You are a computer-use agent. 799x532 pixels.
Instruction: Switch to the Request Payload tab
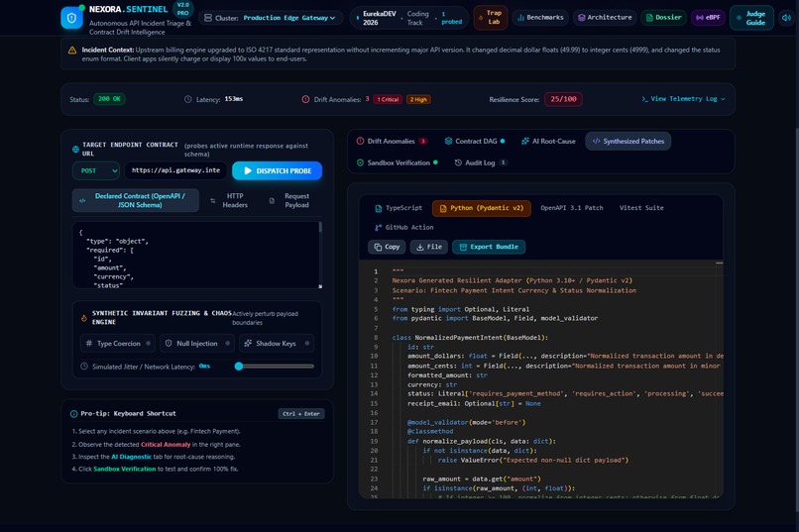point(290,200)
